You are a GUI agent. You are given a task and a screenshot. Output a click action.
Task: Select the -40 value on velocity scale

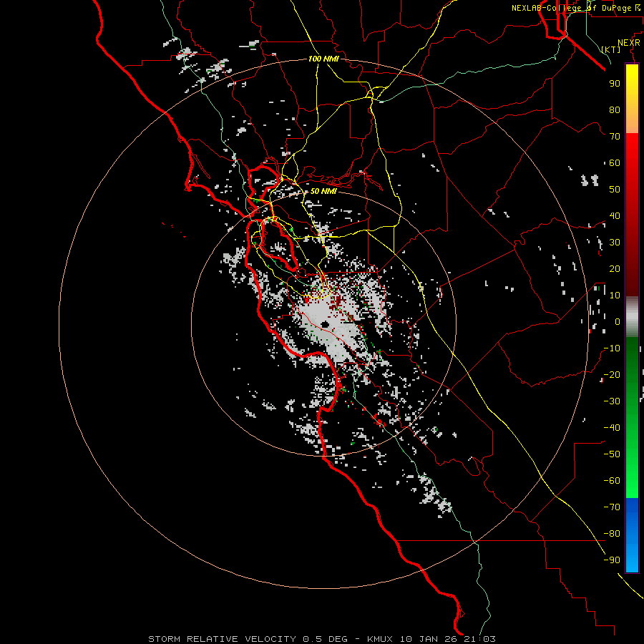click(612, 428)
